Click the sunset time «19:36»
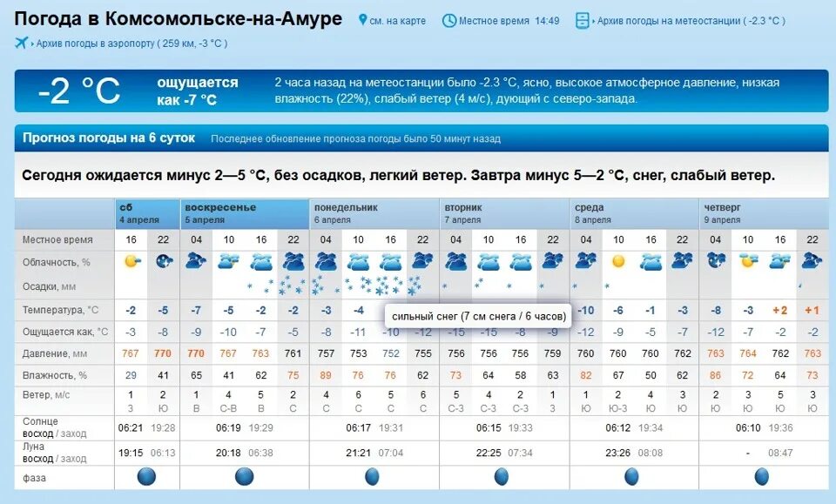Viewport: 836px width, 504px height. coord(780,427)
